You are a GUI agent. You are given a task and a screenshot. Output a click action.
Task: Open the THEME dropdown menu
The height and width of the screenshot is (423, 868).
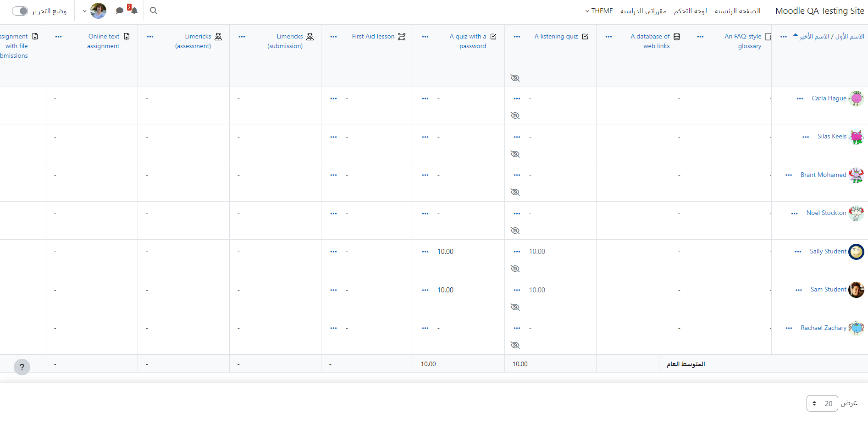tap(599, 11)
